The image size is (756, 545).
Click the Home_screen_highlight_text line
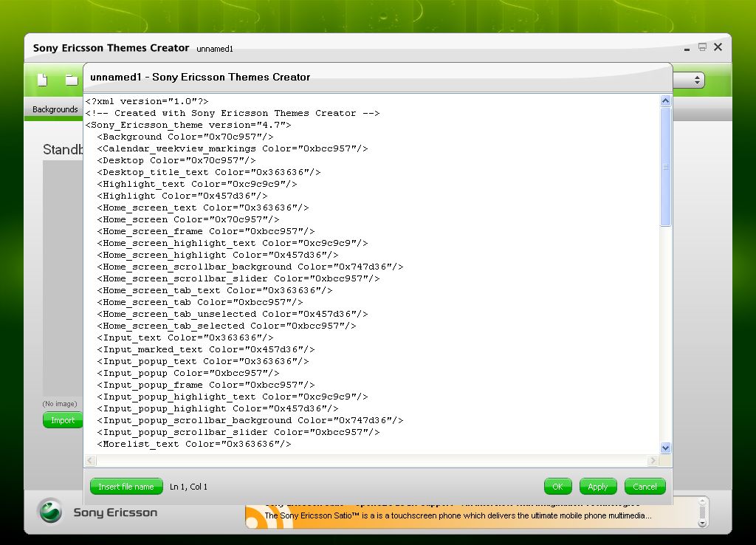[x=233, y=243]
